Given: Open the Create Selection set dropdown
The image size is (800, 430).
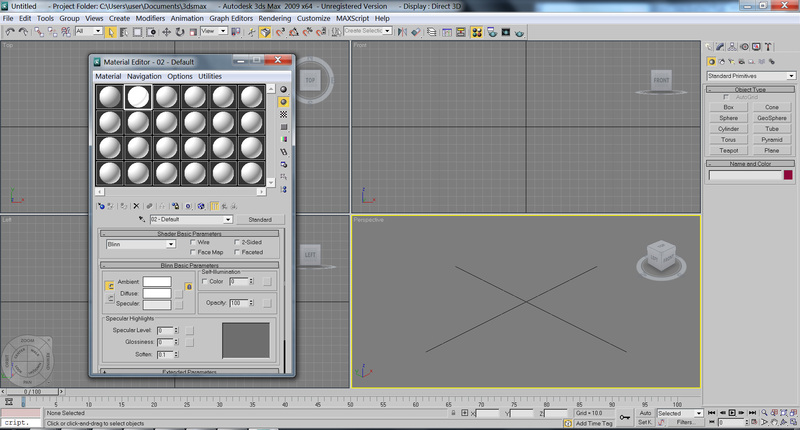Looking at the screenshot, I should tap(367, 31).
